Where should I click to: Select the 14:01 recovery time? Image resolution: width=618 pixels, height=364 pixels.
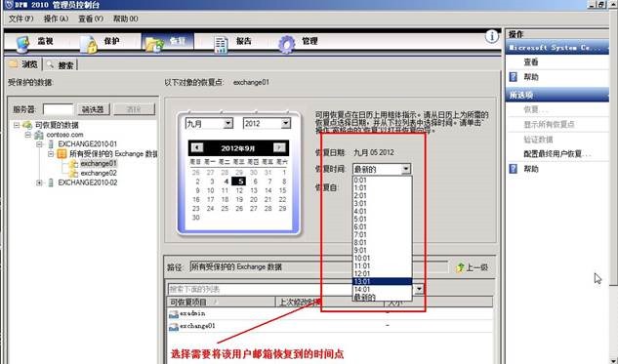382,289
